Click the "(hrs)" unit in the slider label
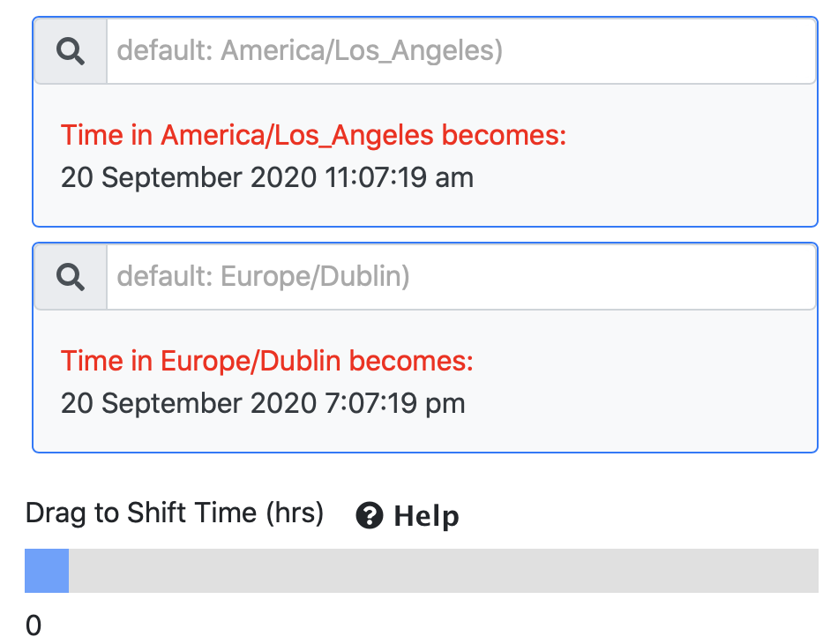838x644 pixels. [x=296, y=513]
